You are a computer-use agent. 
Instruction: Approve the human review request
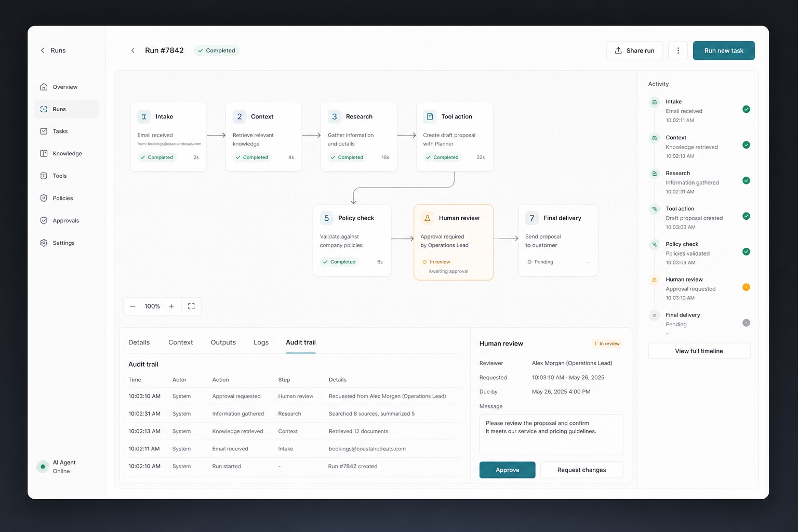[507, 470]
